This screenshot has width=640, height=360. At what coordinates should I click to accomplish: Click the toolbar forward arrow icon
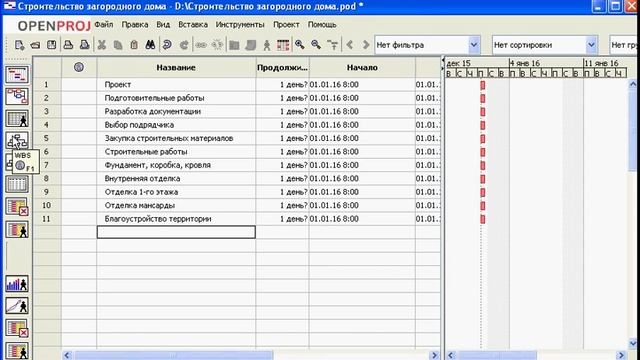tap(366, 45)
